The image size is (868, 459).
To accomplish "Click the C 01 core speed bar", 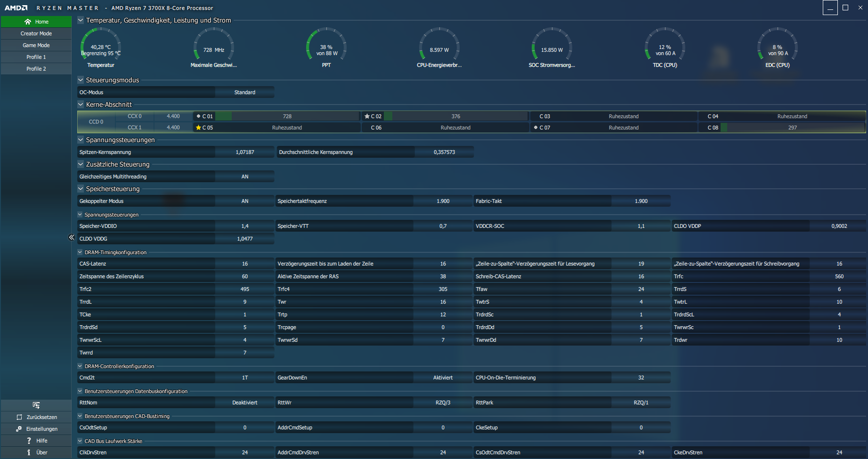I will pos(287,116).
